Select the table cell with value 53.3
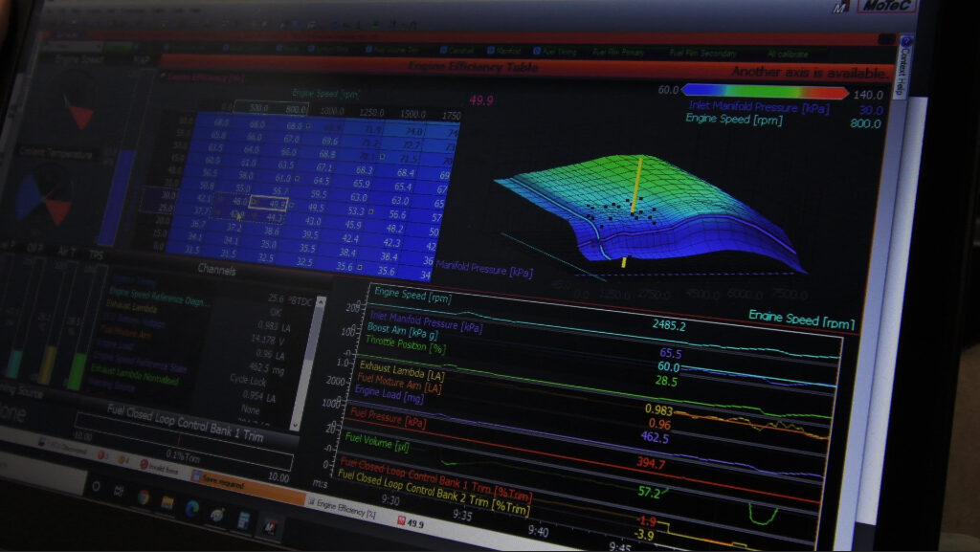Viewport: 980px width, 552px height. 356,211
